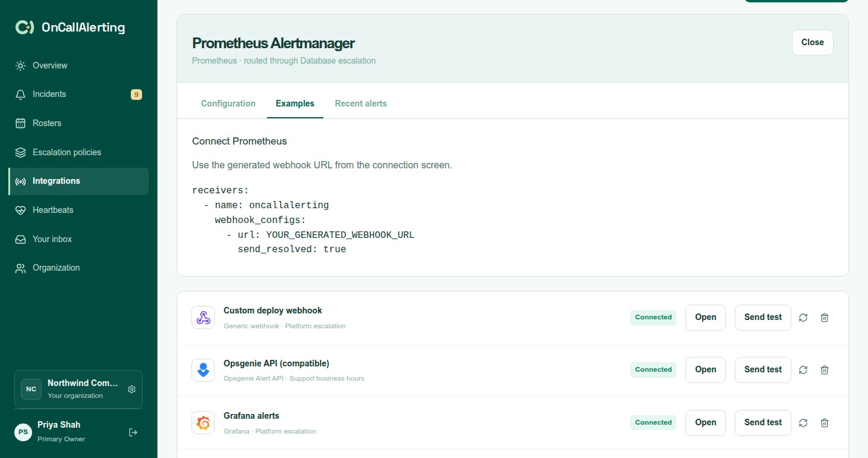Click the Connected badge for Grafana alerts
Viewport: 868px width, 458px height.
(653, 422)
